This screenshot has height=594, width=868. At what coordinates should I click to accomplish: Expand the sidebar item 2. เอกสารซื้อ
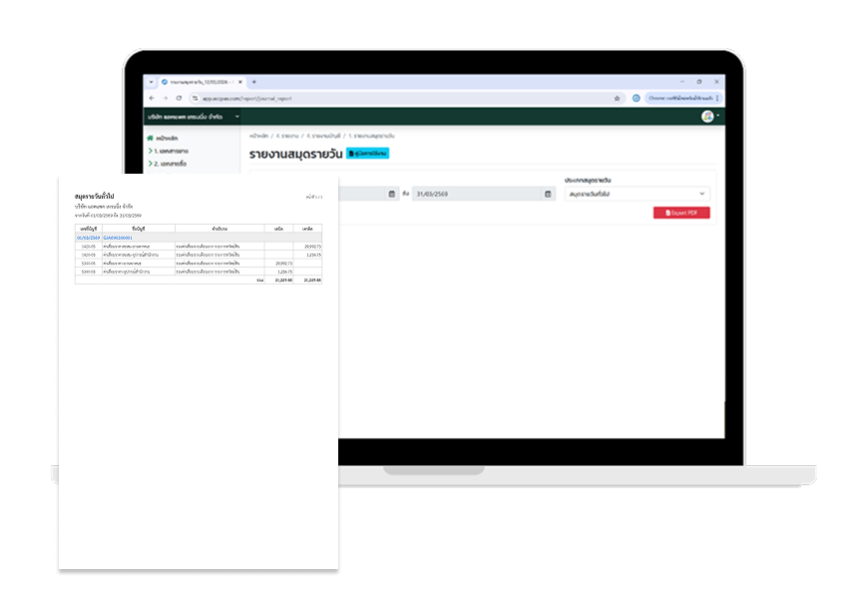pyautogui.click(x=168, y=164)
